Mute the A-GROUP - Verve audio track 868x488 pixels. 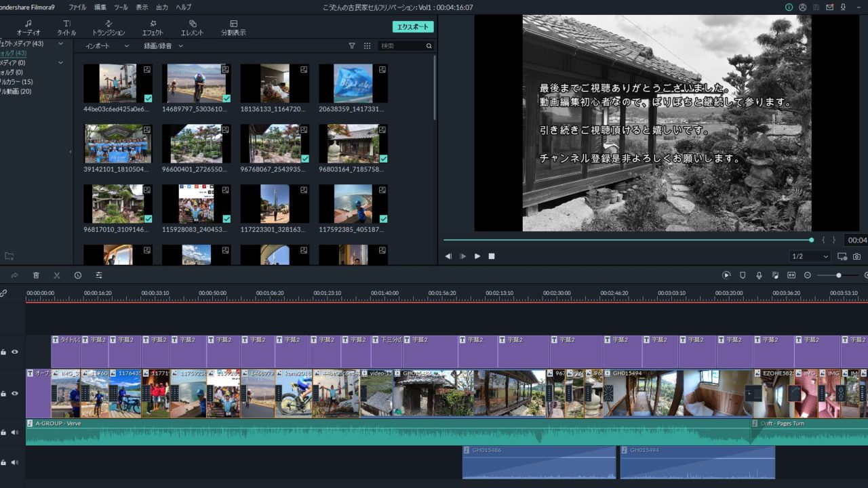point(14,432)
